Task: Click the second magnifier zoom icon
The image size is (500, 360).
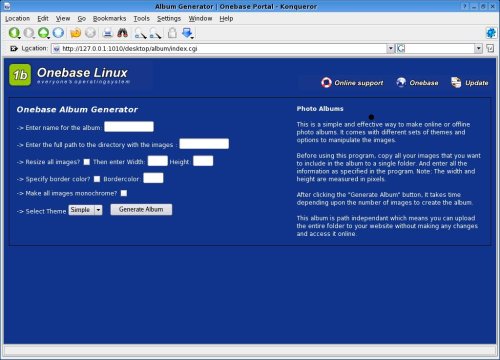Action: click(155, 33)
